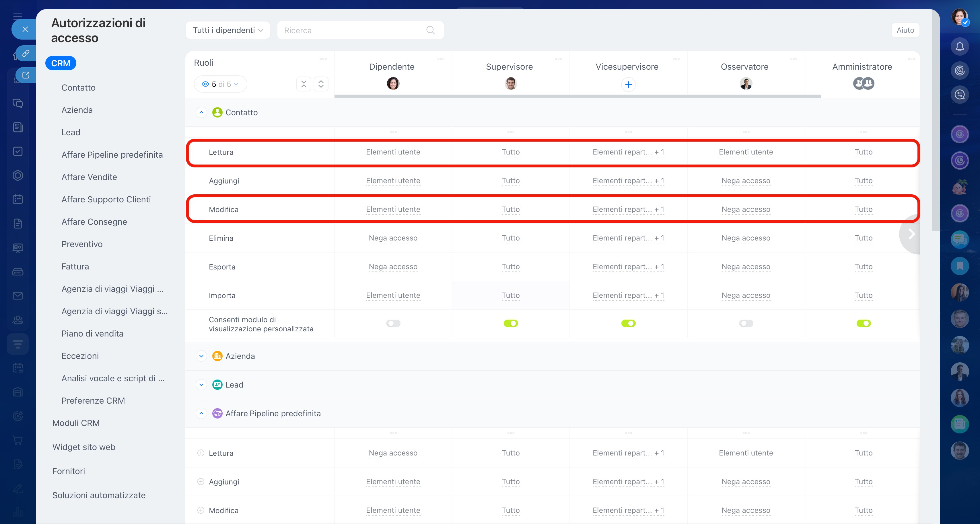Click Dipendente Lettura Elementi utente value
Viewport: 980px width, 524px height.
(393, 152)
